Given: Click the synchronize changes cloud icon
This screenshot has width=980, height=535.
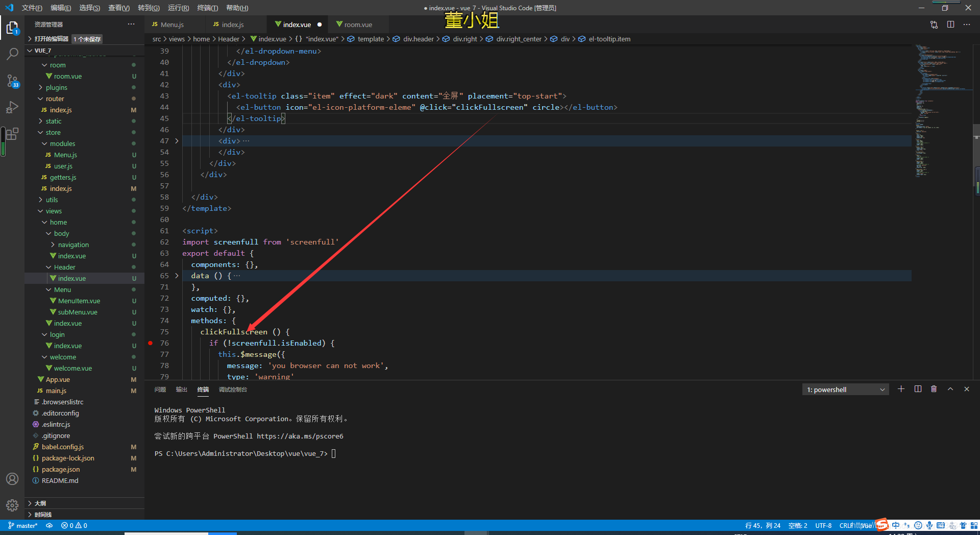Looking at the screenshot, I should coord(50,525).
